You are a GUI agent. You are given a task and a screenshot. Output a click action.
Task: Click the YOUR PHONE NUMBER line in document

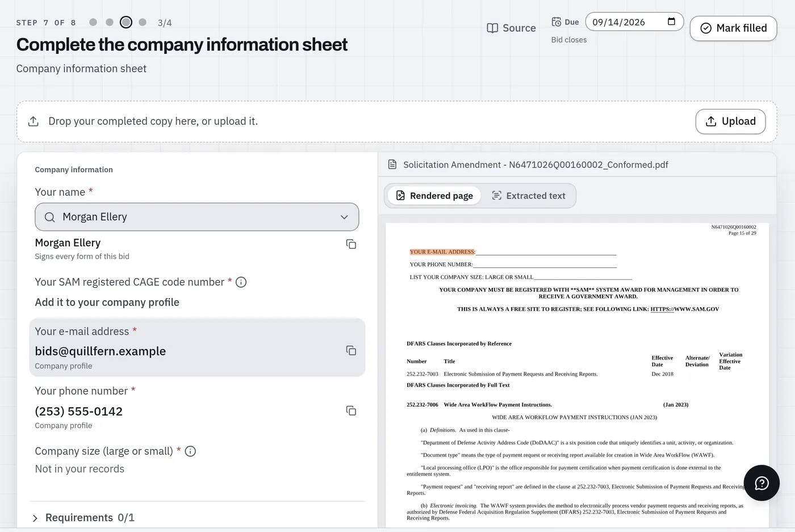click(x=513, y=265)
